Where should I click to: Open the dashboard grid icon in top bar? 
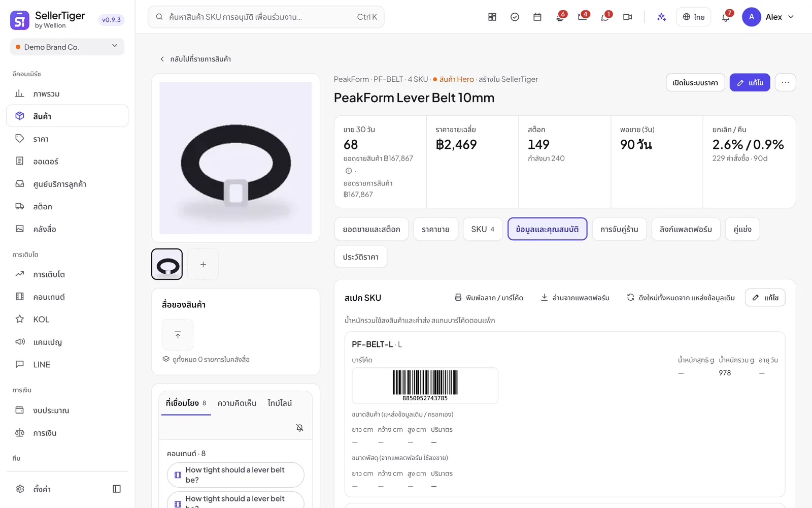coord(492,17)
